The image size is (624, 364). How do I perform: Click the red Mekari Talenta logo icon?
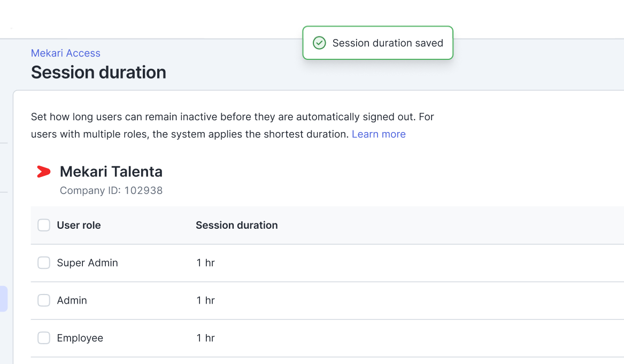point(43,172)
